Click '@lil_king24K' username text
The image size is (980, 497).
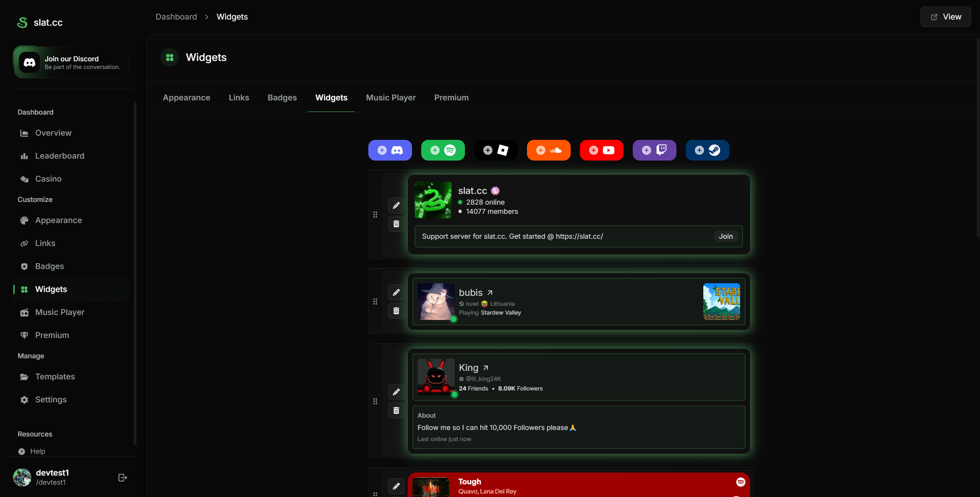click(483, 379)
